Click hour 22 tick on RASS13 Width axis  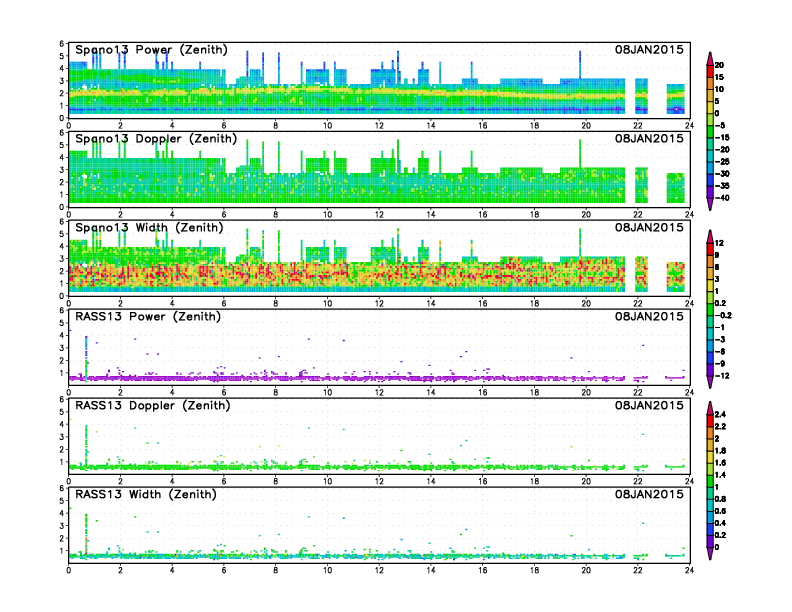click(x=637, y=570)
